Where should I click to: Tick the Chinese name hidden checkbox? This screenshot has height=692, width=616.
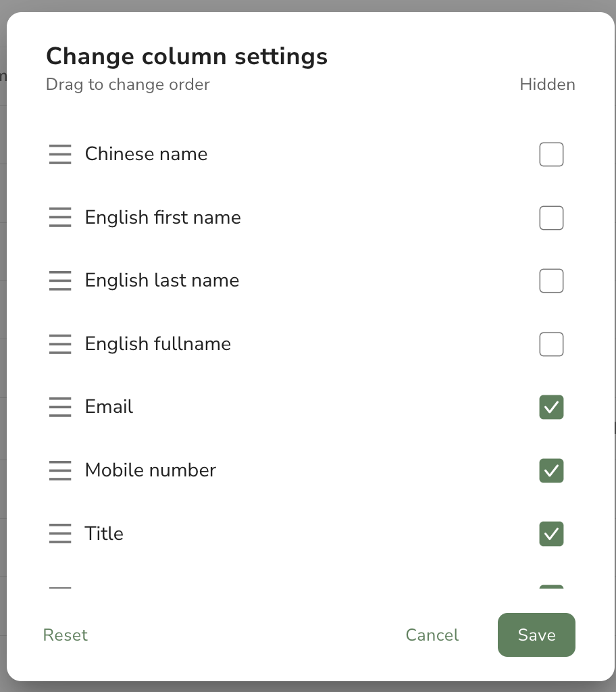click(551, 155)
